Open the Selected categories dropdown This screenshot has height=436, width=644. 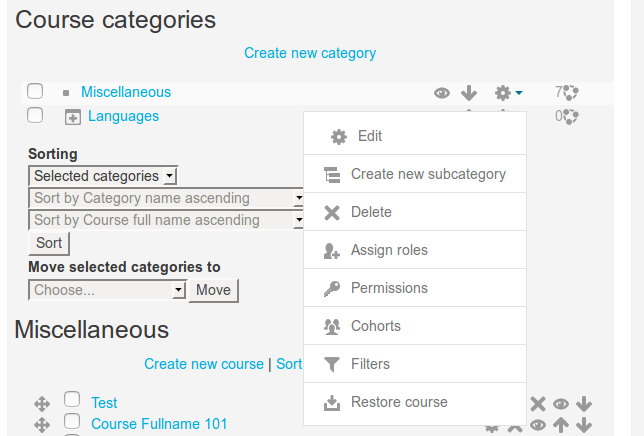click(103, 176)
